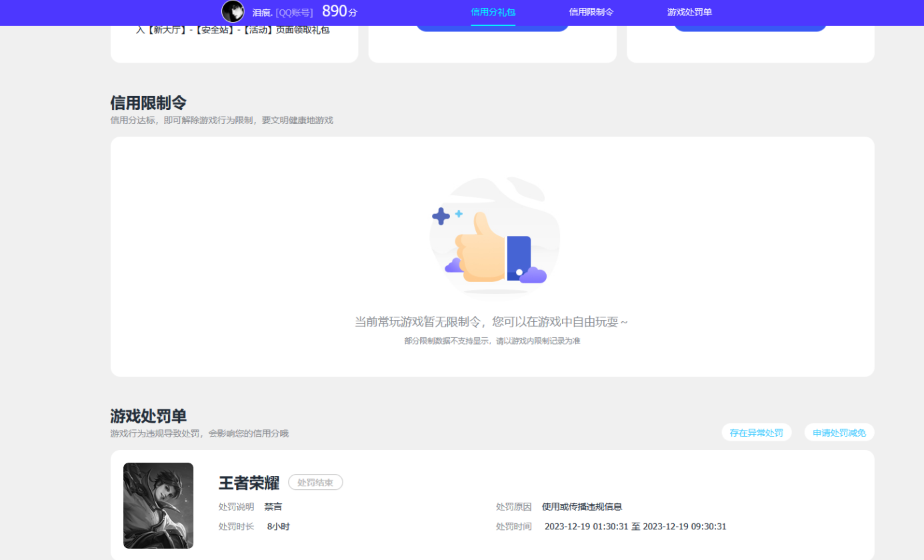Click the penalty time range 2023-12-19
This screenshot has width=924, height=560.
coord(635,527)
